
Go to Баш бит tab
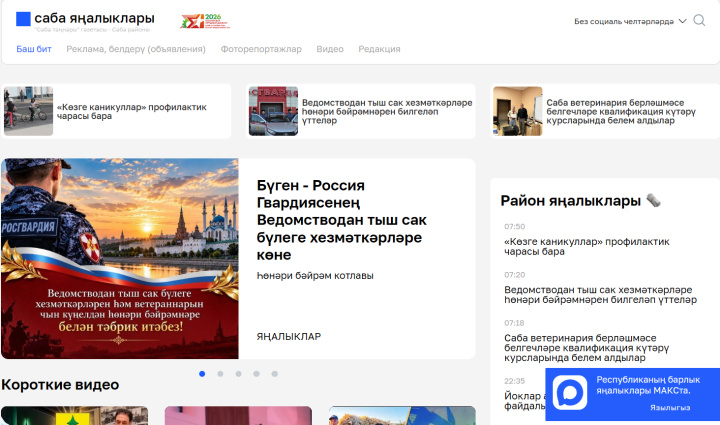[34, 49]
